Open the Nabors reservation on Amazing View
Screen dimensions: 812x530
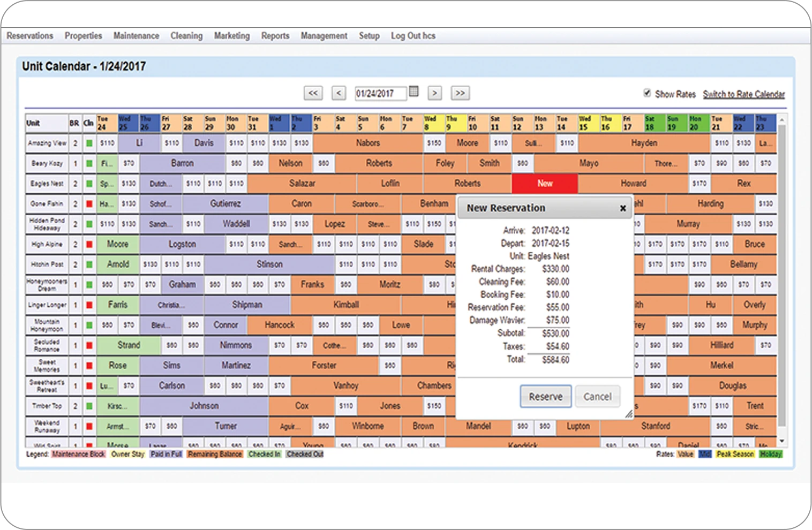point(368,143)
